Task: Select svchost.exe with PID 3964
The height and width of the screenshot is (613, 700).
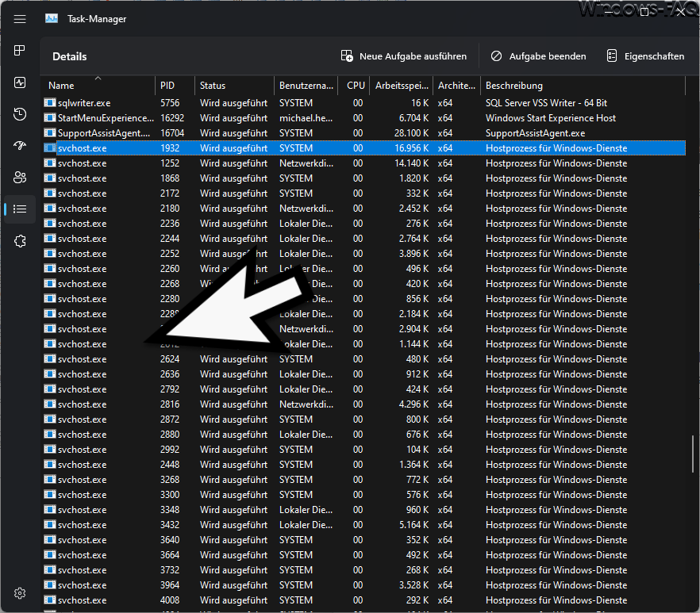Action: [x=364, y=585]
